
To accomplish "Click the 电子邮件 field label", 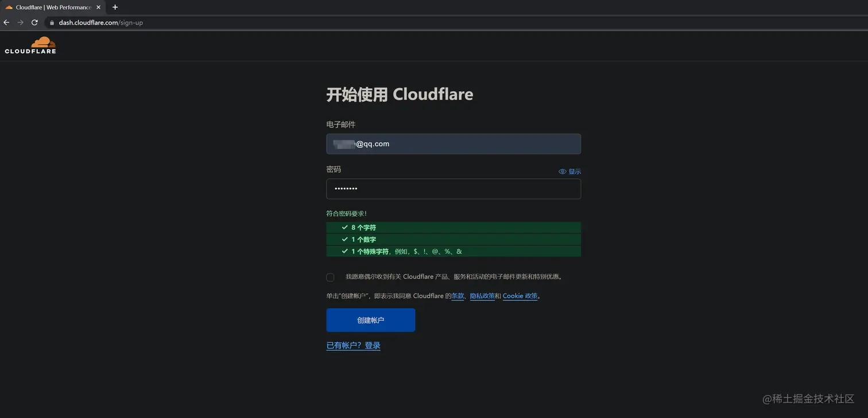I will [x=341, y=124].
